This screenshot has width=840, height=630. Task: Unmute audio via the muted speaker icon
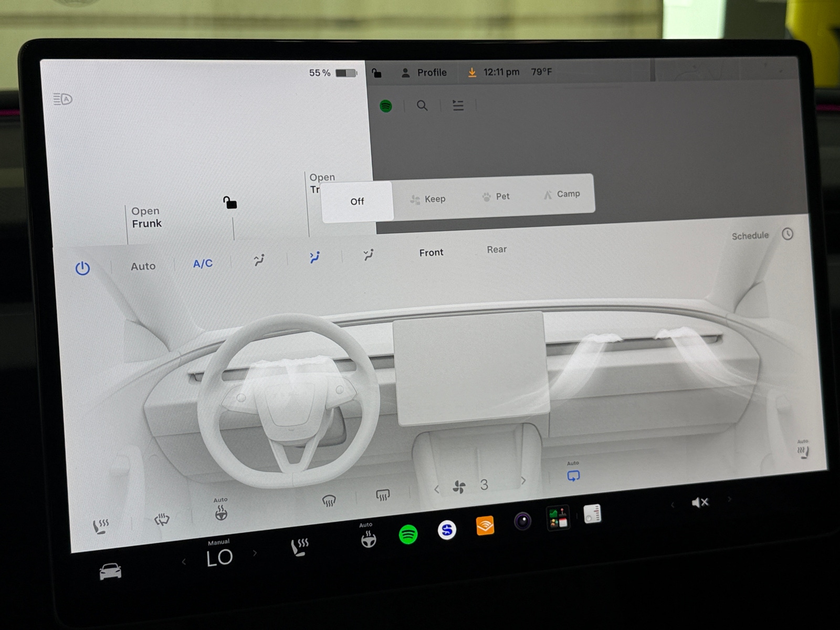pyautogui.click(x=700, y=502)
